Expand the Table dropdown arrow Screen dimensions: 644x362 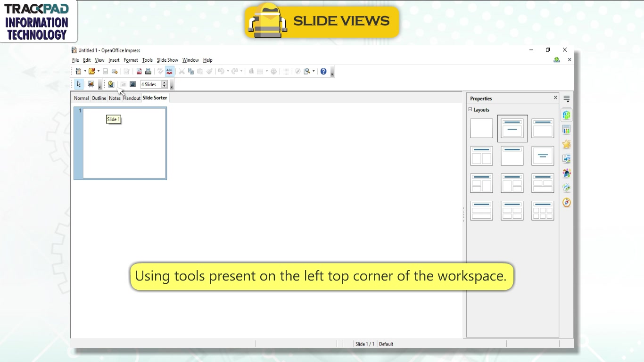coord(266,71)
